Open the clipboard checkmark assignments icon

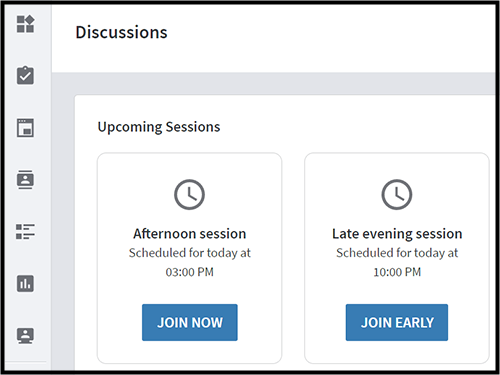pyautogui.click(x=25, y=76)
